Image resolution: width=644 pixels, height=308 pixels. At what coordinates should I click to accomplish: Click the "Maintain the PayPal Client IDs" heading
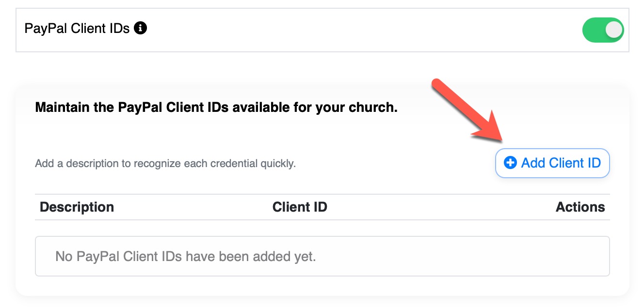coord(216,107)
